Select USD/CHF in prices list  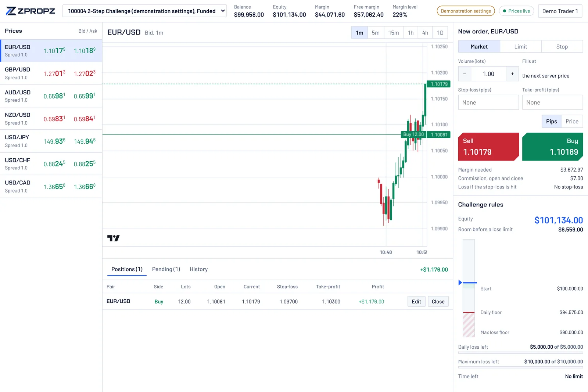coord(51,164)
